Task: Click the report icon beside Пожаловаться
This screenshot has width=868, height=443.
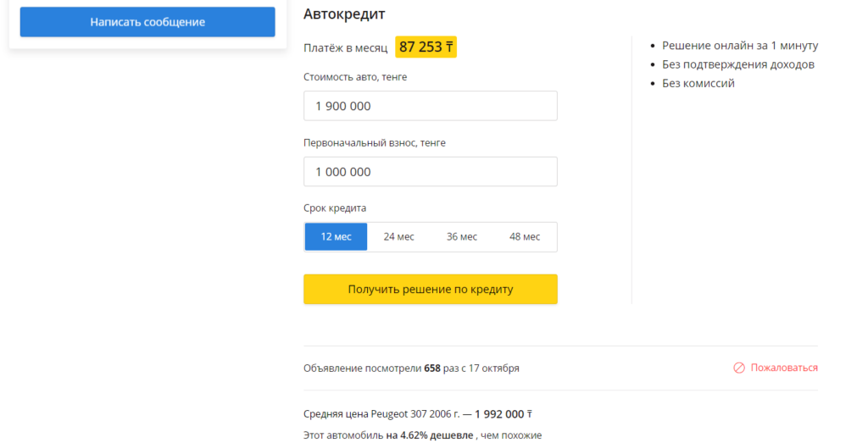Action: pyautogui.click(x=739, y=368)
